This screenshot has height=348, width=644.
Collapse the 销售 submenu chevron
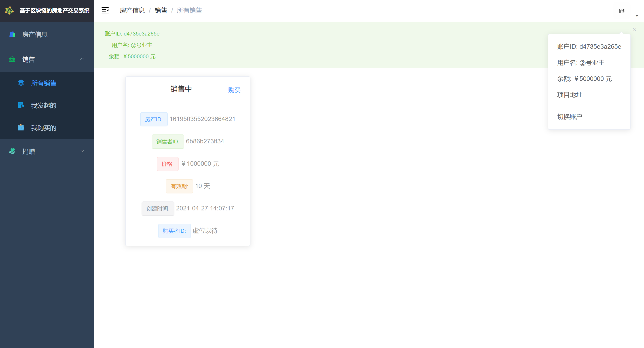click(82, 59)
